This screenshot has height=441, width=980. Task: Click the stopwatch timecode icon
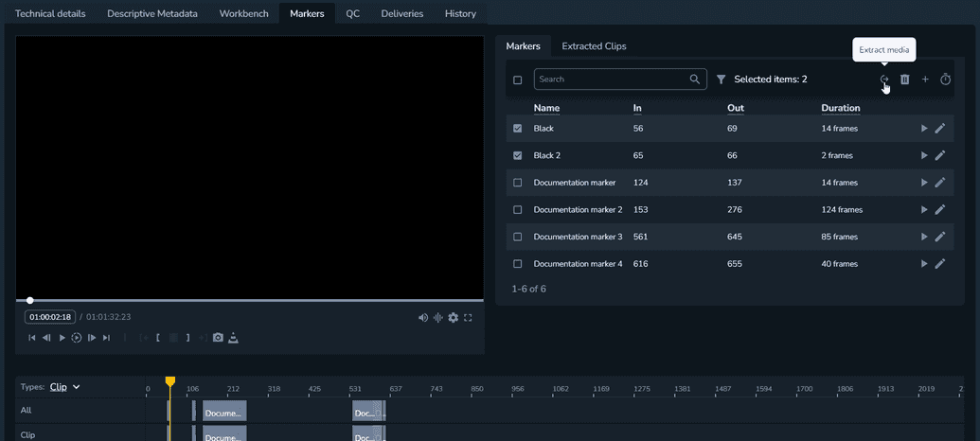pyautogui.click(x=946, y=79)
